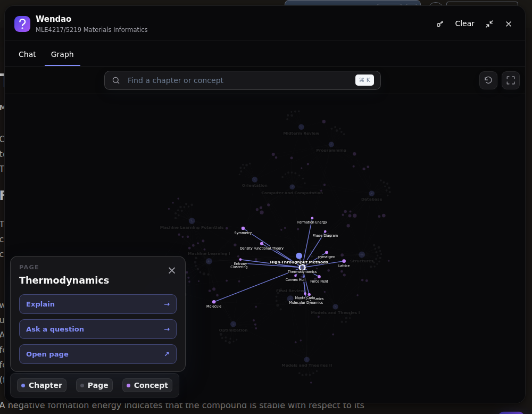Close the Thermodynamics page card
Viewport: 532px width, 414px height.
click(172, 270)
